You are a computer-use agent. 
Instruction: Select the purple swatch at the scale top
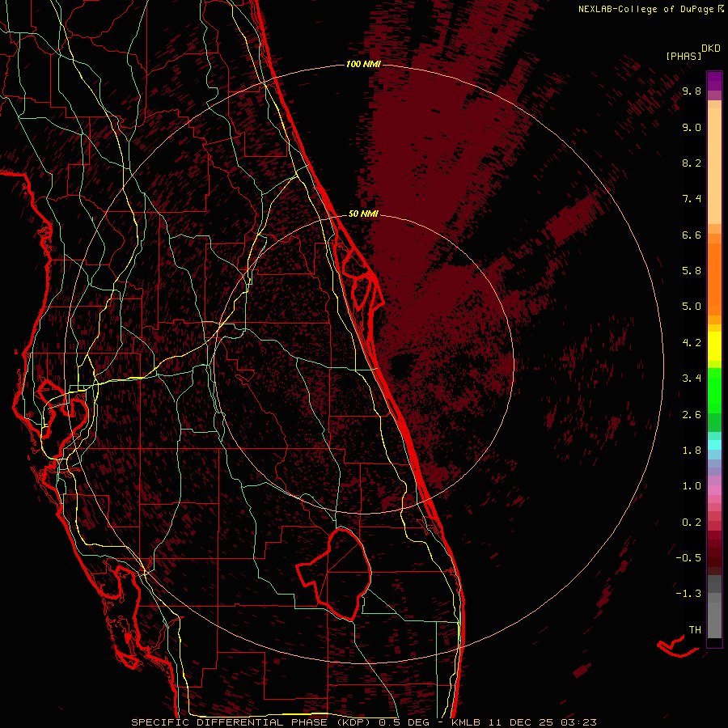click(714, 81)
